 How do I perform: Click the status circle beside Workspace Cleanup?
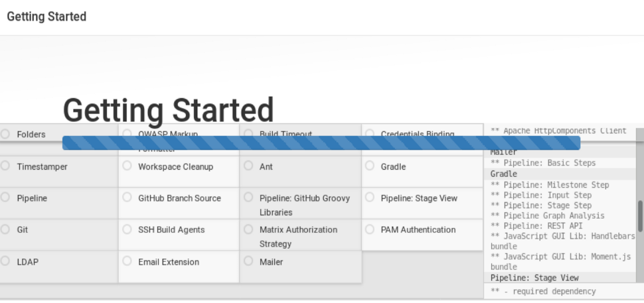(127, 165)
